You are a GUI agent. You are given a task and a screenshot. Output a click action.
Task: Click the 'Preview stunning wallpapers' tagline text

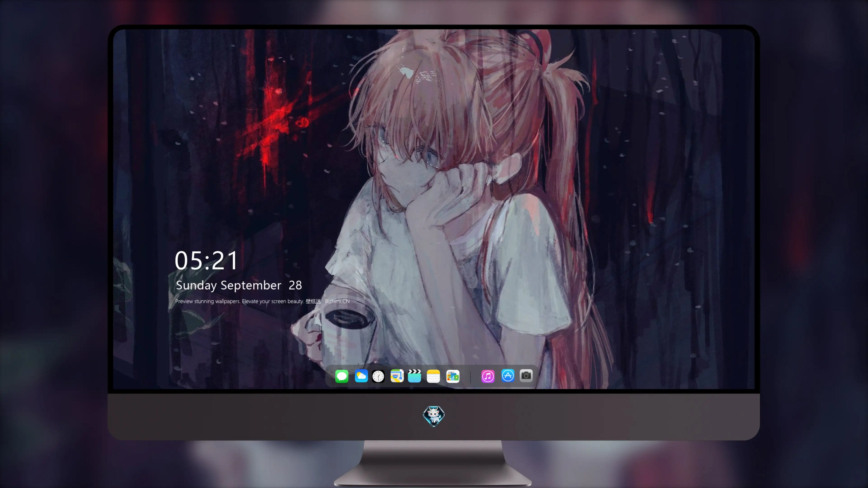click(262, 301)
